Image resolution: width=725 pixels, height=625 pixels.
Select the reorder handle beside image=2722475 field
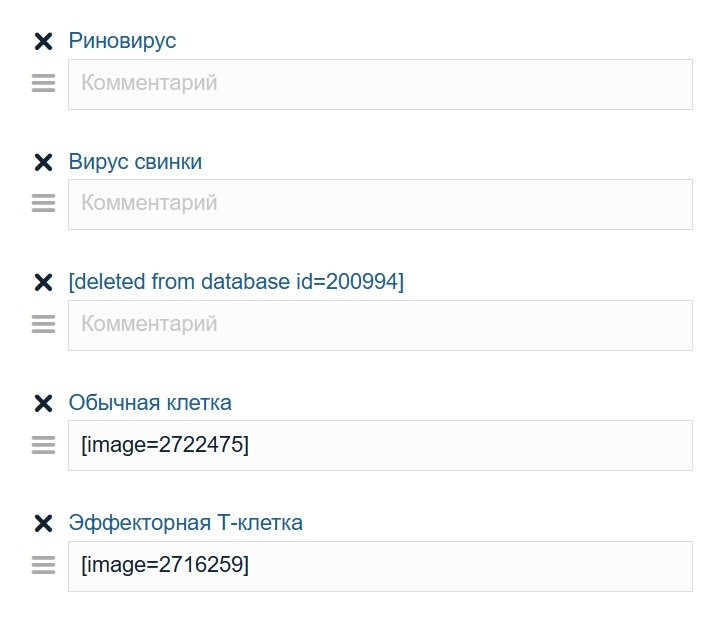[43, 445]
